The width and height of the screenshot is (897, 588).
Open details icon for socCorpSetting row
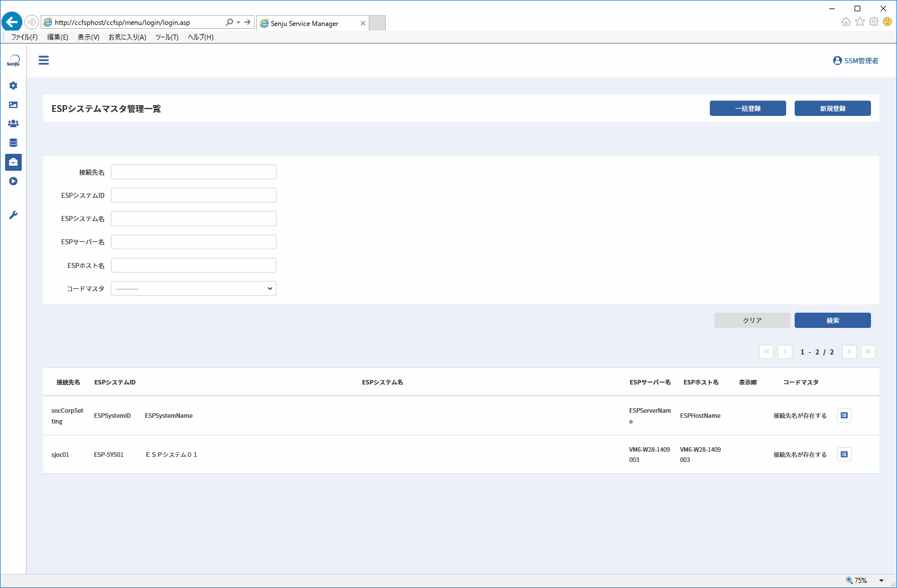(x=844, y=416)
